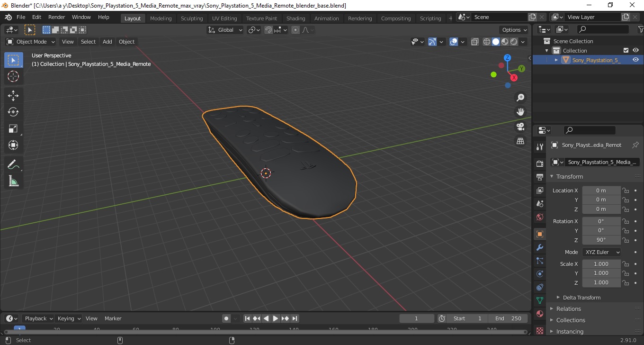Screen dimensions: 644x345
Task: Pin the properties context with pin icon
Action: point(635,145)
